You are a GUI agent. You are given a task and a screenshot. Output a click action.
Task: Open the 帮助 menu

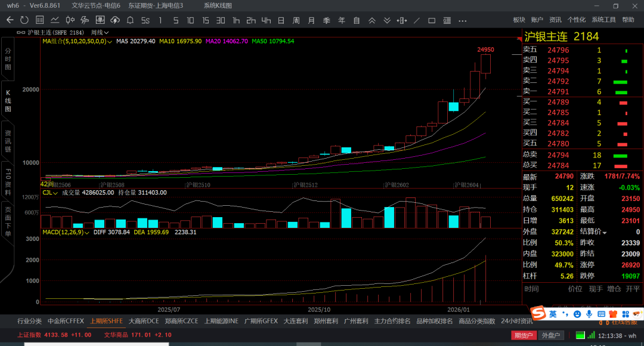click(x=628, y=20)
